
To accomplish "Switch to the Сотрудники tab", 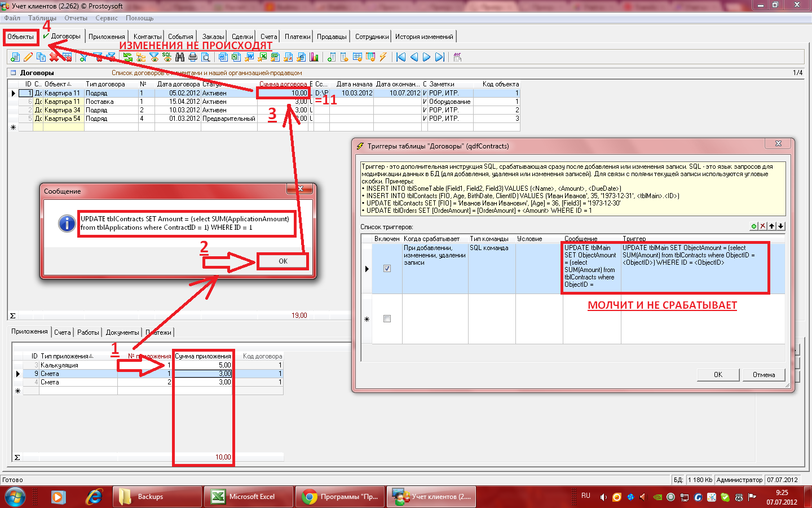I will (x=372, y=37).
